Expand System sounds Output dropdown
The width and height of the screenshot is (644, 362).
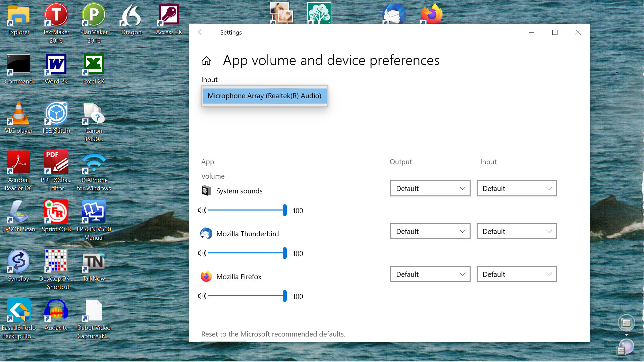[x=430, y=188]
